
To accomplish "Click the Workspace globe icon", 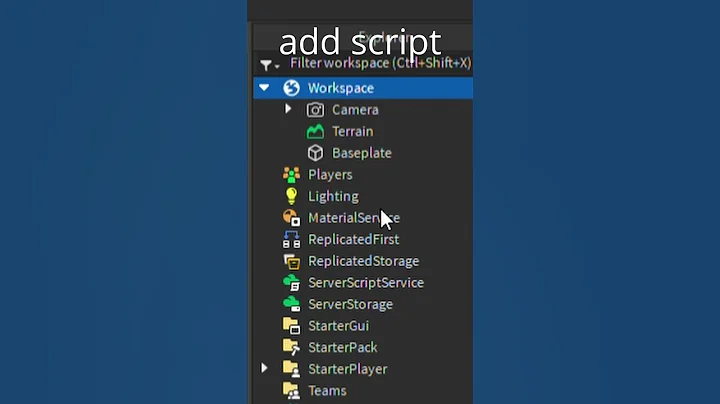I will pyautogui.click(x=291, y=88).
